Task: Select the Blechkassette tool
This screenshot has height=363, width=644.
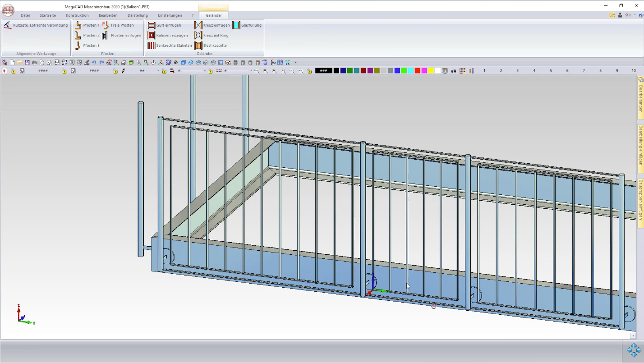Action: point(198,46)
